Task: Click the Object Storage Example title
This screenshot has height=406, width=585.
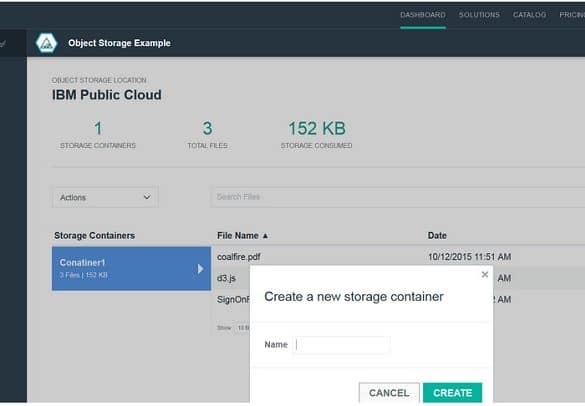Action: (x=119, y=43)
